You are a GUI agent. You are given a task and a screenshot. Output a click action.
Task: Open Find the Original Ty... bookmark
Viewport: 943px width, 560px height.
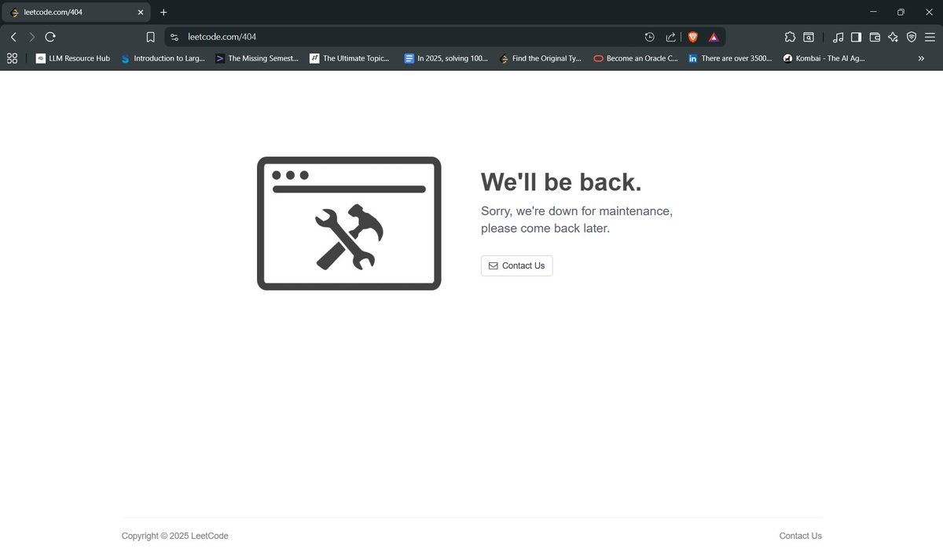(541, 58)
